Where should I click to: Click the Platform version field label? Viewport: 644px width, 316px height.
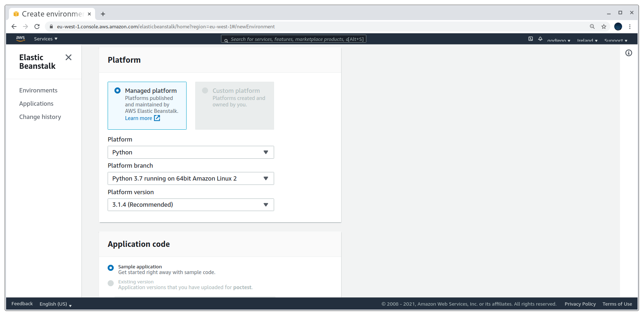tap(131, 192)
